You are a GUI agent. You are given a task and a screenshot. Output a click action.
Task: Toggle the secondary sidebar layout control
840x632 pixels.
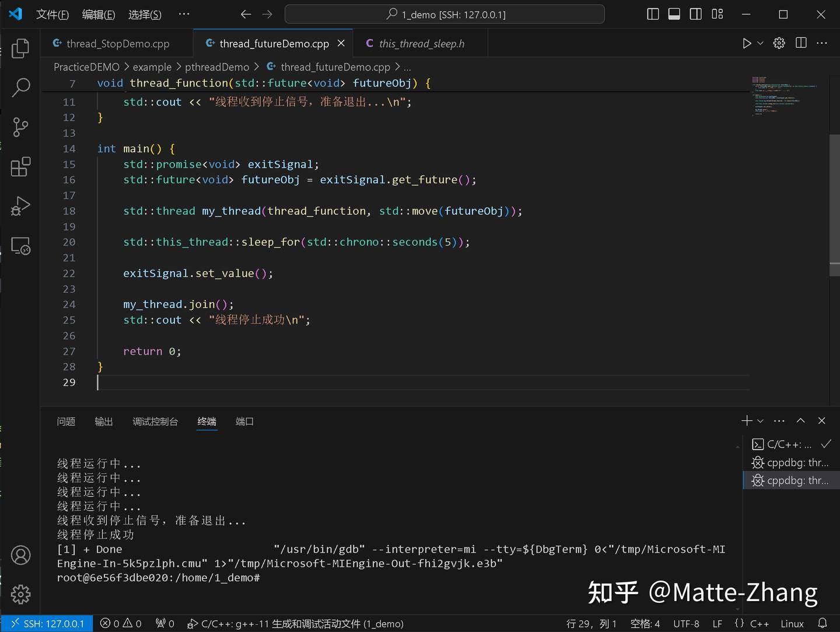tap(695, 14)
